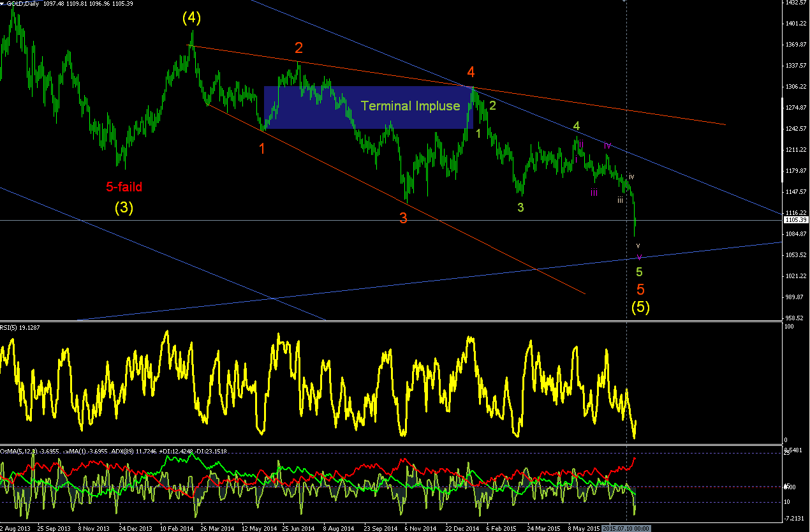Click the '24 Dec 2013' date label
This screenshot has height=532, width=810.
(135, 528)
